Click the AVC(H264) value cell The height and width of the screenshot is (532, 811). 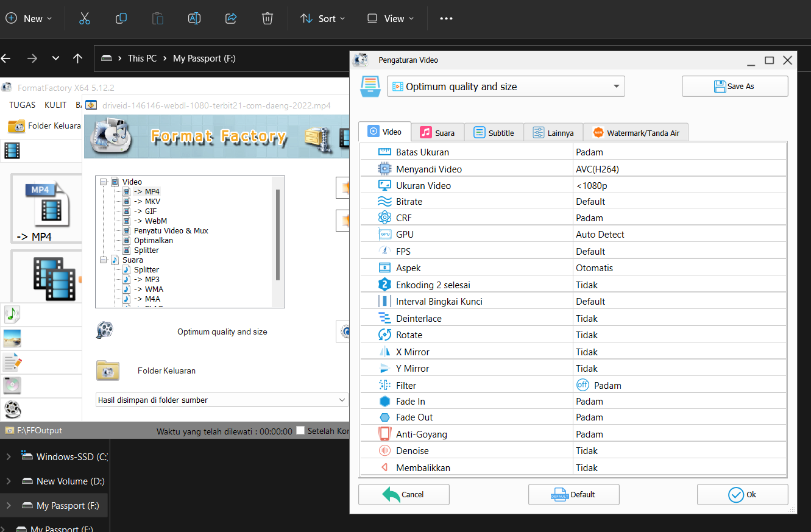pyautogui.click(x=680, y=169)
